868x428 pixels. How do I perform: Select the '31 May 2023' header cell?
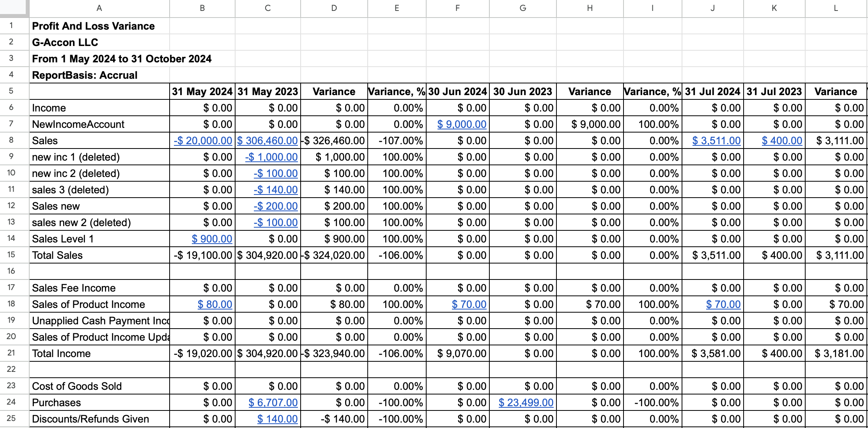point(268,91)
